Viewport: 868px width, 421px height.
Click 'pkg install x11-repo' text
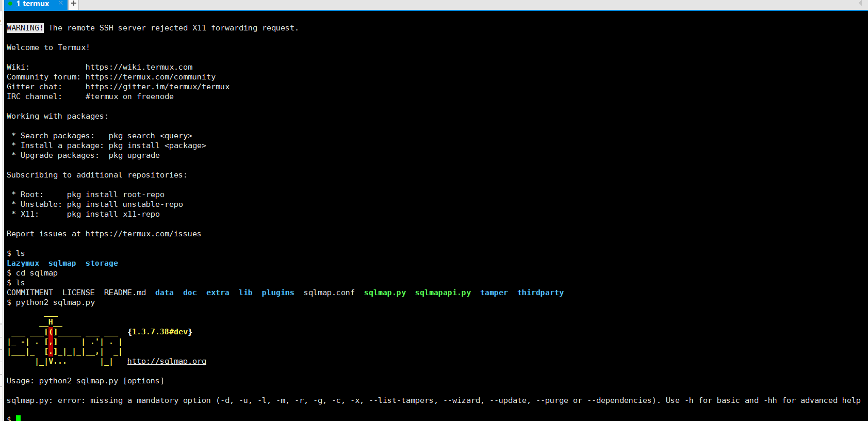pos(113,214)
